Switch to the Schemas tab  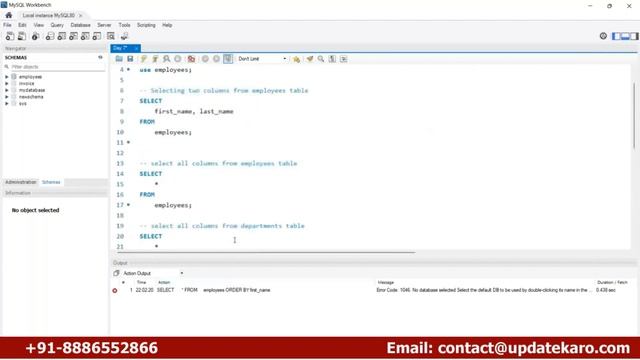[x=51, y=182]
